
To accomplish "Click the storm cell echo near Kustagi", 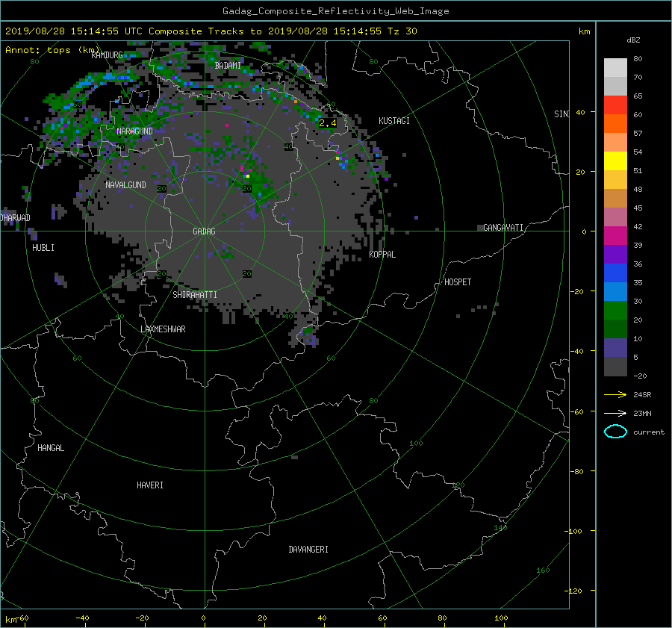I will [341, 159].
